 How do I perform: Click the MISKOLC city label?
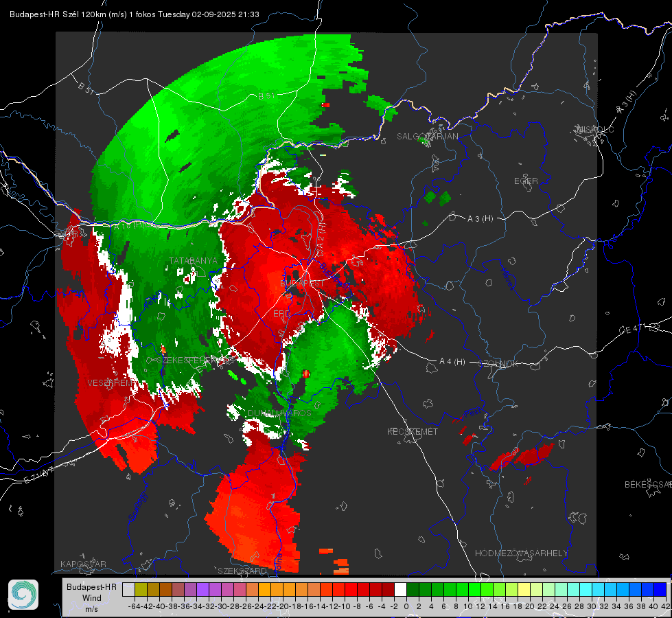pos(595,129)
